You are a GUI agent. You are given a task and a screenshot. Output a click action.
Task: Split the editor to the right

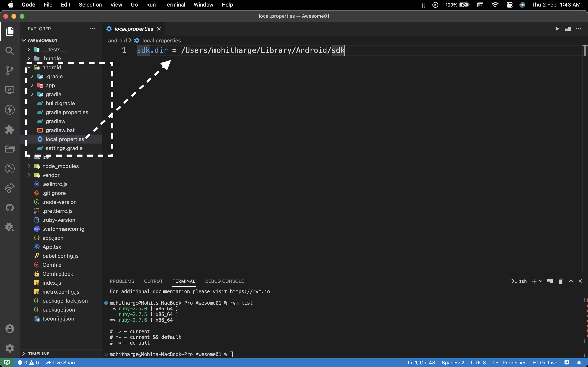568,29
